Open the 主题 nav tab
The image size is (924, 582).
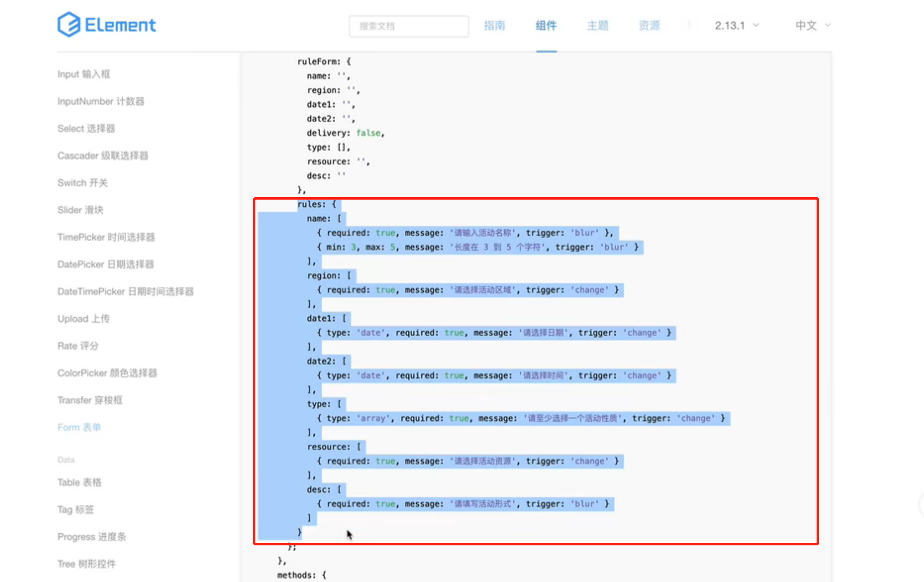[x=598, y=25]
